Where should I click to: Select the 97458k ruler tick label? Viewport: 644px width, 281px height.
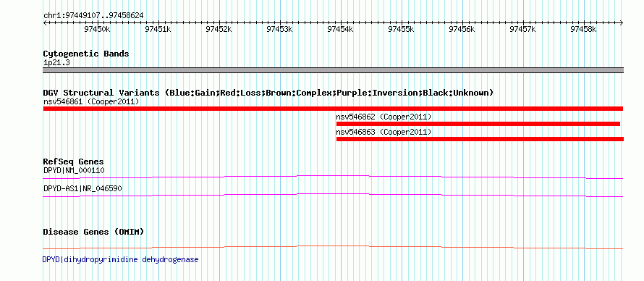click(584, 29)
